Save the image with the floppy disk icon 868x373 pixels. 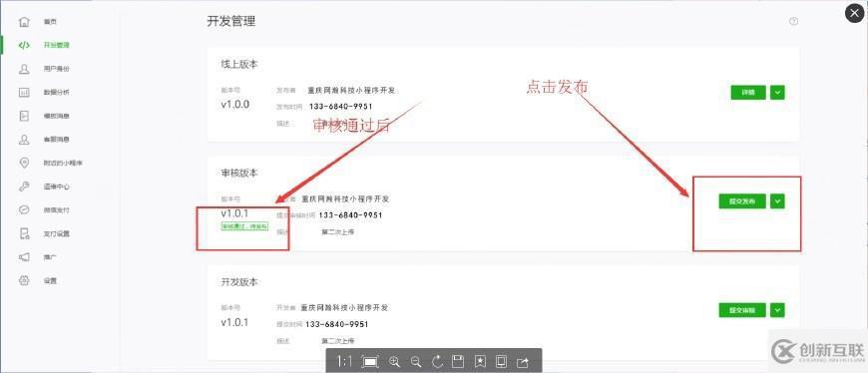click(458, 362)
